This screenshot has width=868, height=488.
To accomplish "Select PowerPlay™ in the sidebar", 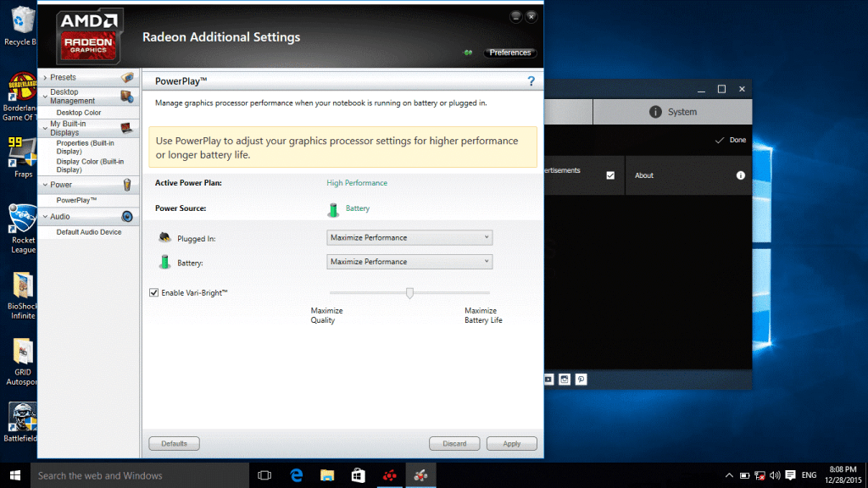I will coord(76,200).
